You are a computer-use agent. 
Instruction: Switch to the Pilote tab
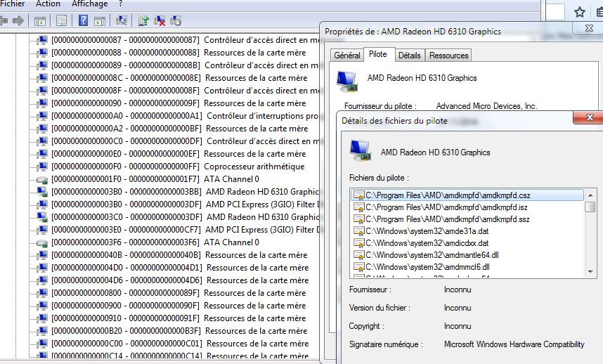pos(377,54)
